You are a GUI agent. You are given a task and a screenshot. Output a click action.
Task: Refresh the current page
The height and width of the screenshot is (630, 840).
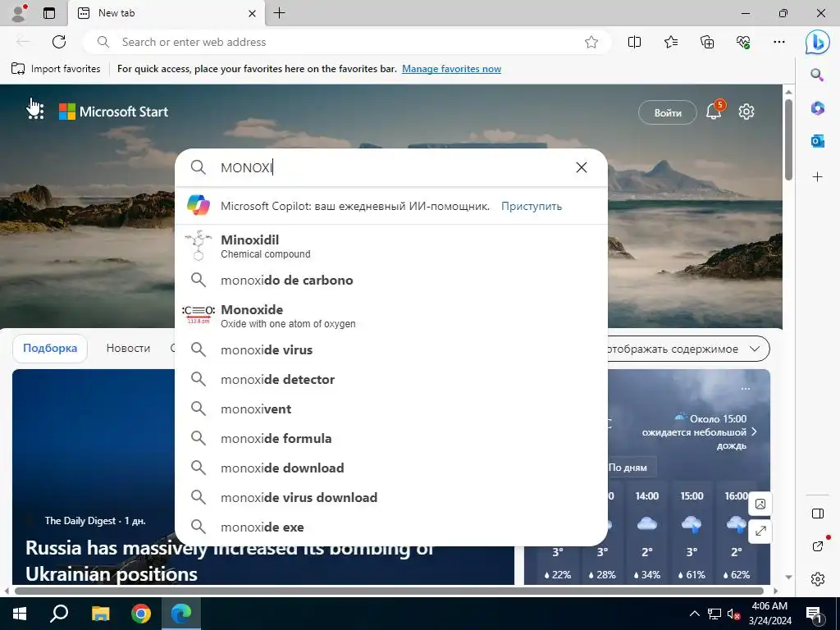click(59, 42)
